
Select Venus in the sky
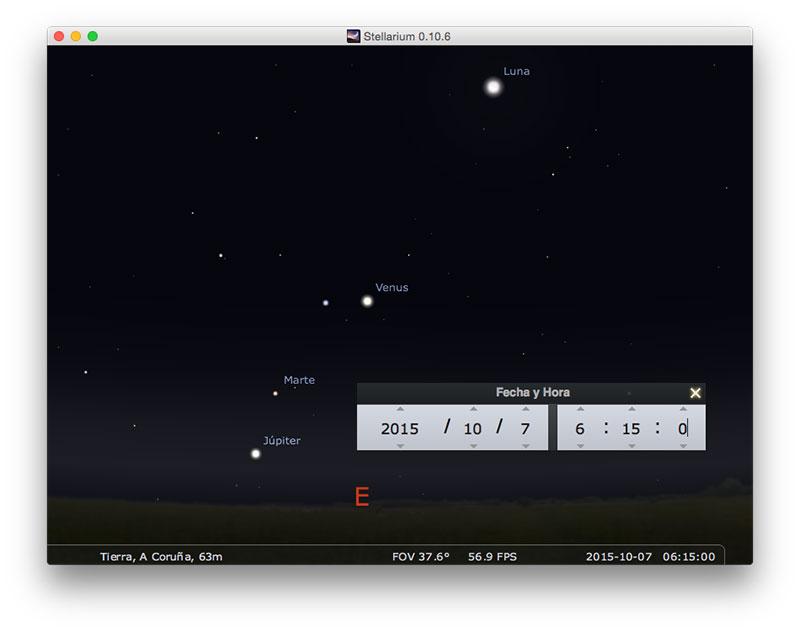[368, 299]
